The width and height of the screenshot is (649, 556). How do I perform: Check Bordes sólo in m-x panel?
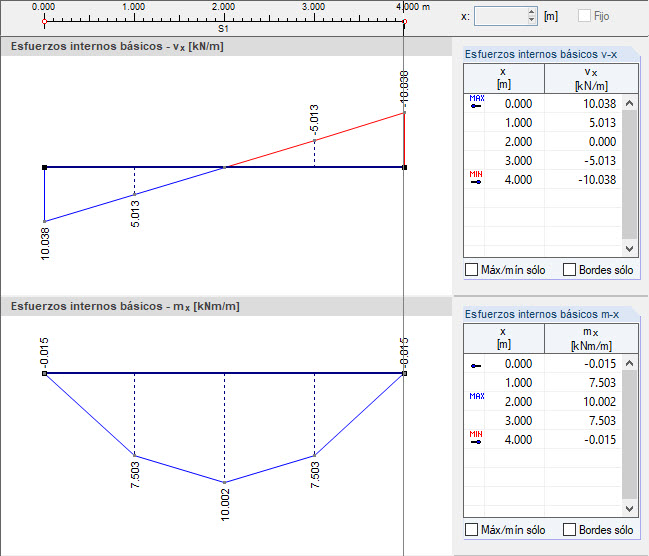click(569, 530)
